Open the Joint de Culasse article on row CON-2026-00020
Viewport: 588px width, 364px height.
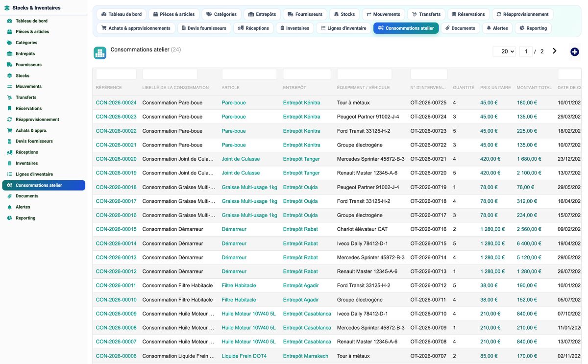(x=241, y=159)
